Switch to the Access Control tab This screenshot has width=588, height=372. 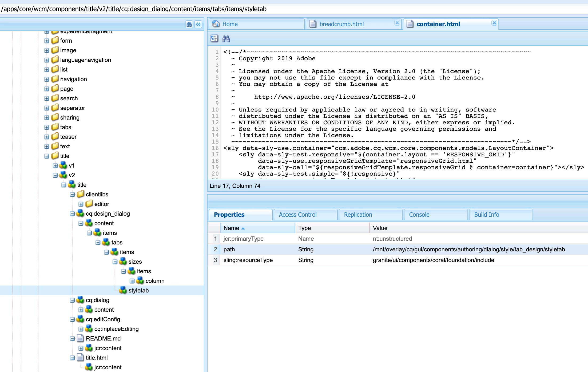[x=297, y=215]
